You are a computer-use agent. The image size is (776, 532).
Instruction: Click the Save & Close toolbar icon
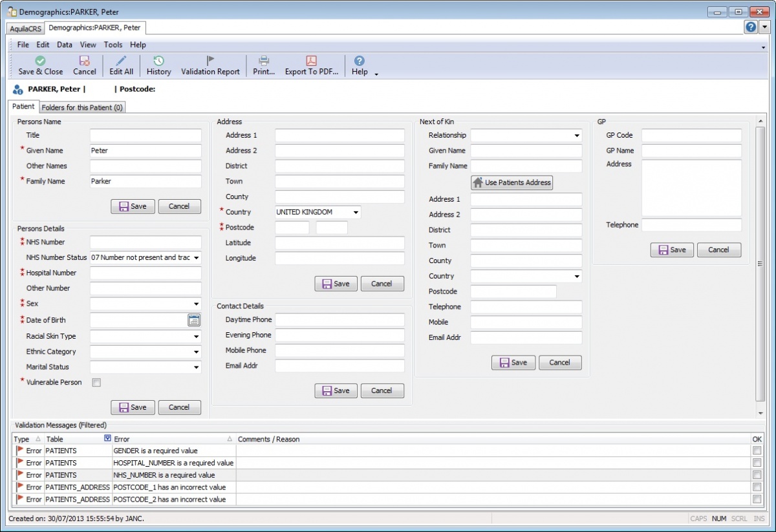(x=40, y=65)
